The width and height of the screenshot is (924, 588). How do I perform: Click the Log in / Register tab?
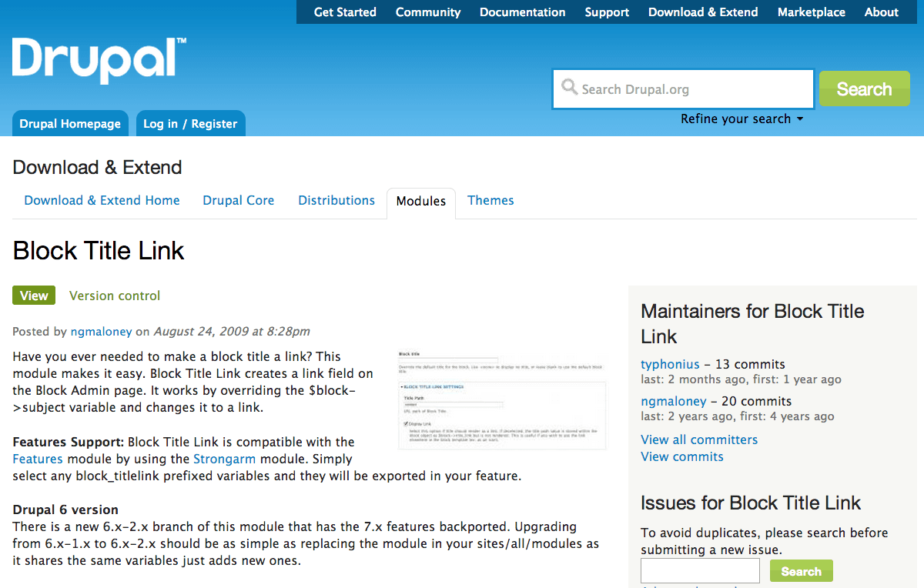pos(190,124)
